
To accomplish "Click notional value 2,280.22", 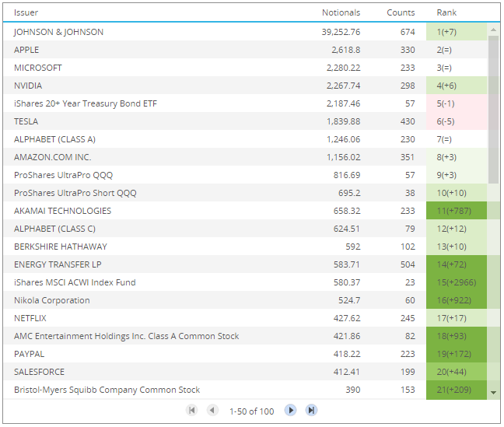I will 344,68.
